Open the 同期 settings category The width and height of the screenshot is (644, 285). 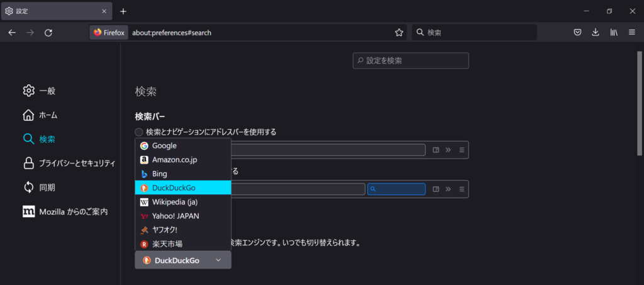point(39,187)
